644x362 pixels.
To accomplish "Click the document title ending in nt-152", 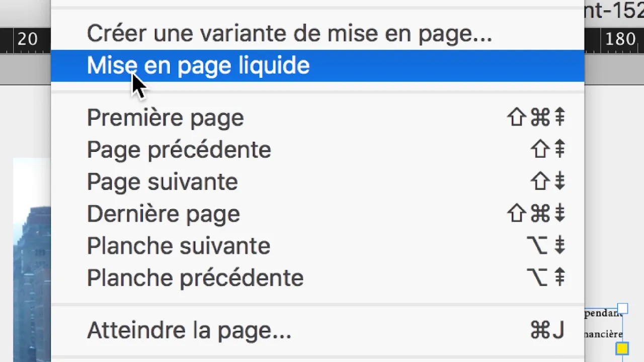I will click(614, 10).
